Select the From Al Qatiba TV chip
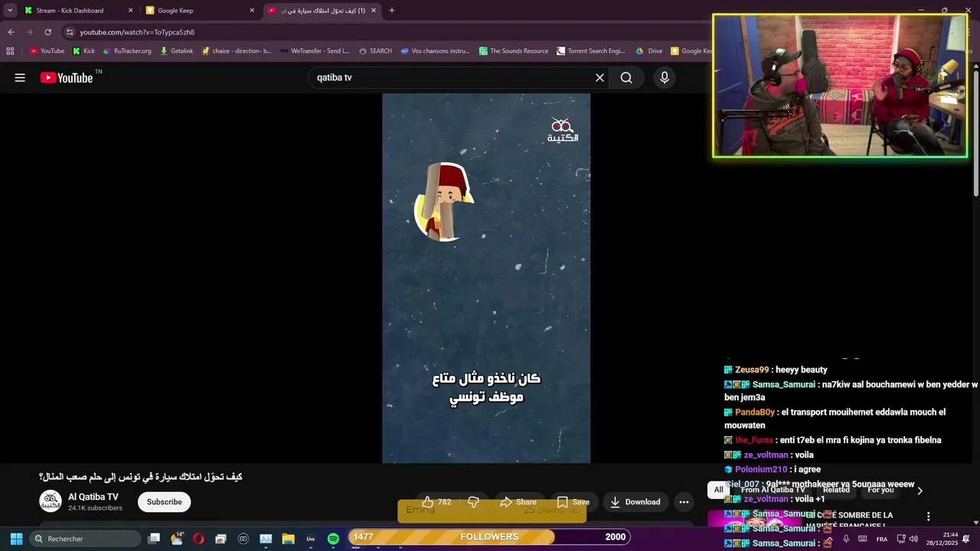 pyautogui.click(x=773, y=490)
